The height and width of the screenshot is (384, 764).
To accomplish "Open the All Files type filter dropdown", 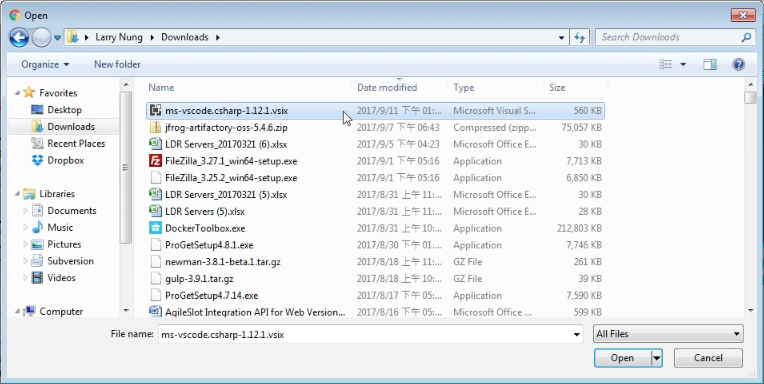I will [x=668, y=334].
